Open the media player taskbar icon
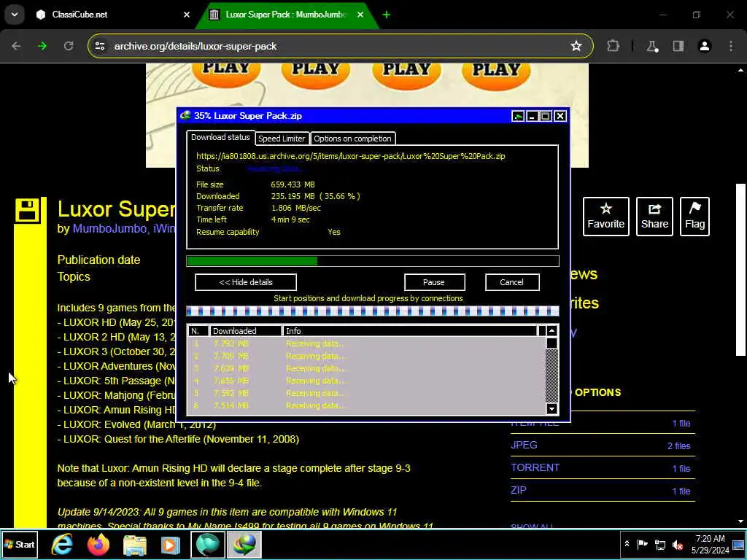Viewport: 747px width, 560px height. 171,544
